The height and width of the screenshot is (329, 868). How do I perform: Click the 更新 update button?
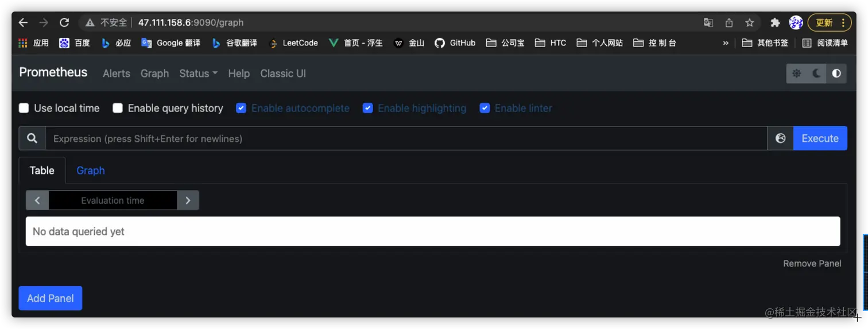(x=824, y=23)
